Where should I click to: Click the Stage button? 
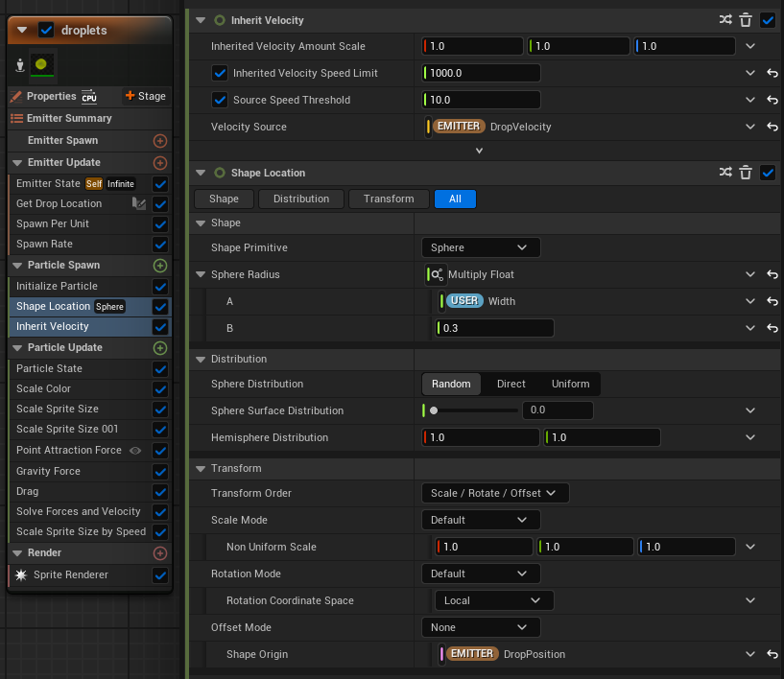146,96
